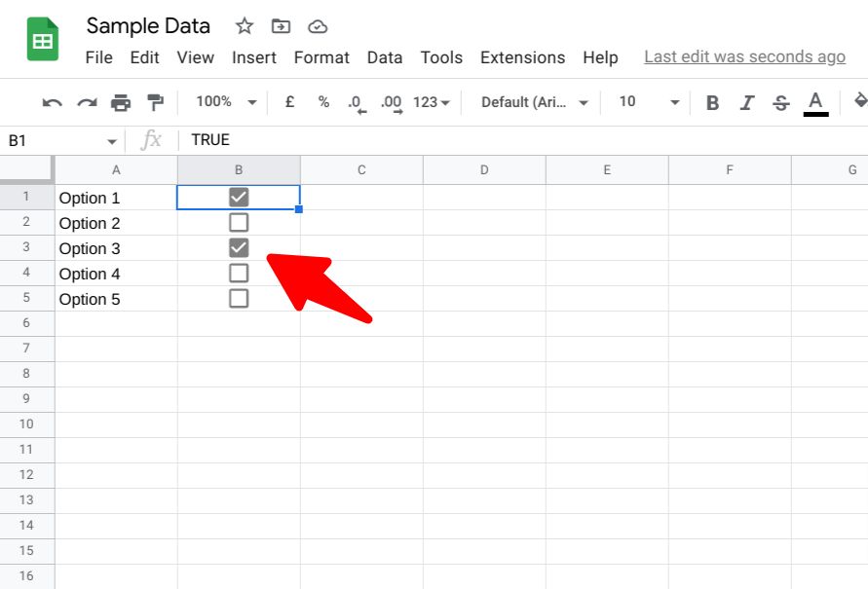Follow the Last edit was seconds ago link

coord(744,56)
